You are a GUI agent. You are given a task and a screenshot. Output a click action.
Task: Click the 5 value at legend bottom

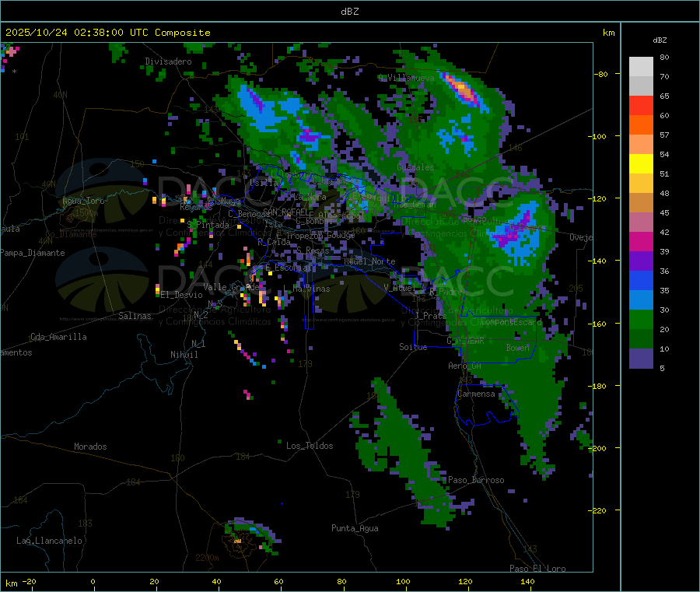click(662, 368)
